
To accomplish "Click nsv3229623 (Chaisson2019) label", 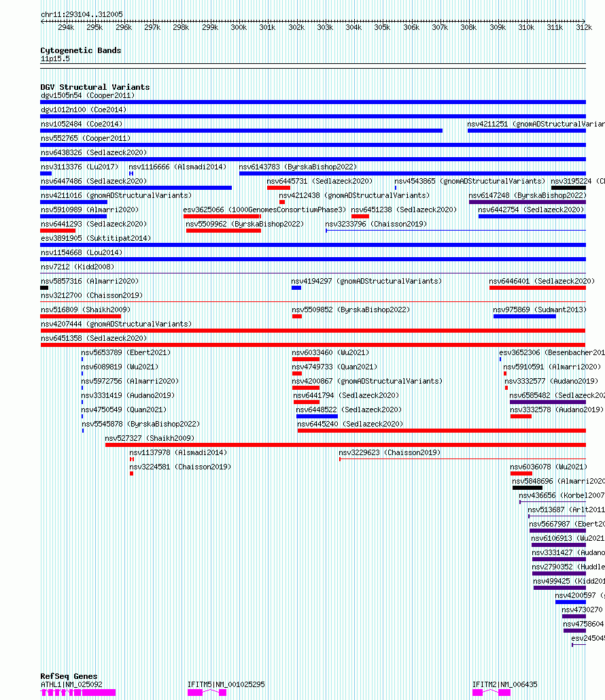I will point(390,452).
